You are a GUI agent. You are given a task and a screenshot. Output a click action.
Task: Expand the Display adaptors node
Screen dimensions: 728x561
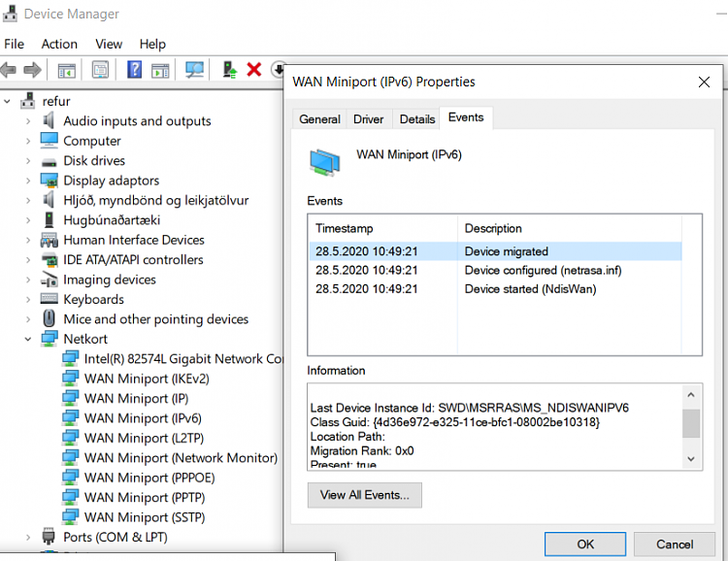click(28, 181)
